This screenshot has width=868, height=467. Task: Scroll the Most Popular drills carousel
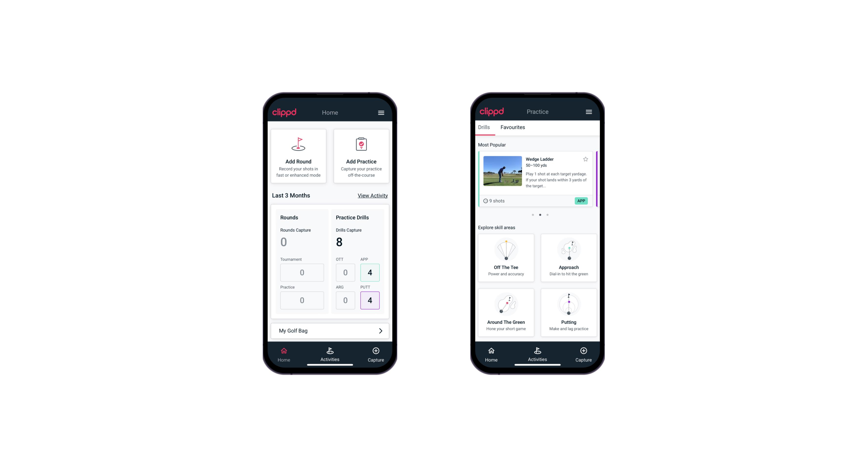[x=548, y=214]
